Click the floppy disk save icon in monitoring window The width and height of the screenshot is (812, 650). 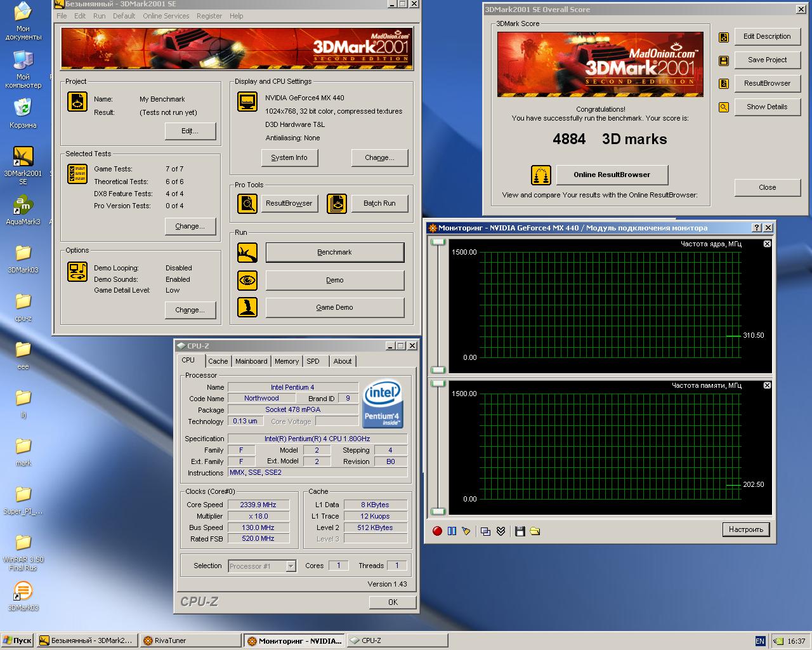[x=520, y=531]
